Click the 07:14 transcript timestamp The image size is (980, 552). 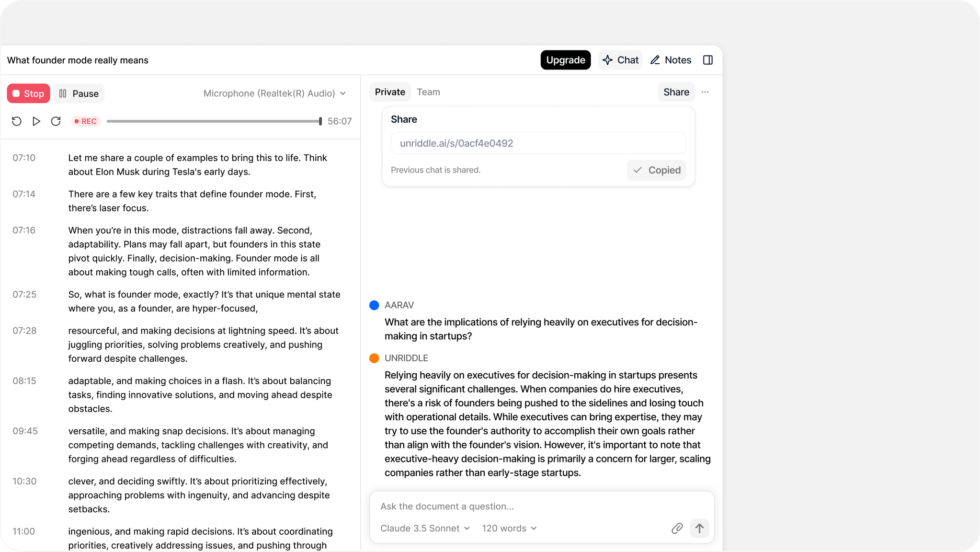(24, 194)
